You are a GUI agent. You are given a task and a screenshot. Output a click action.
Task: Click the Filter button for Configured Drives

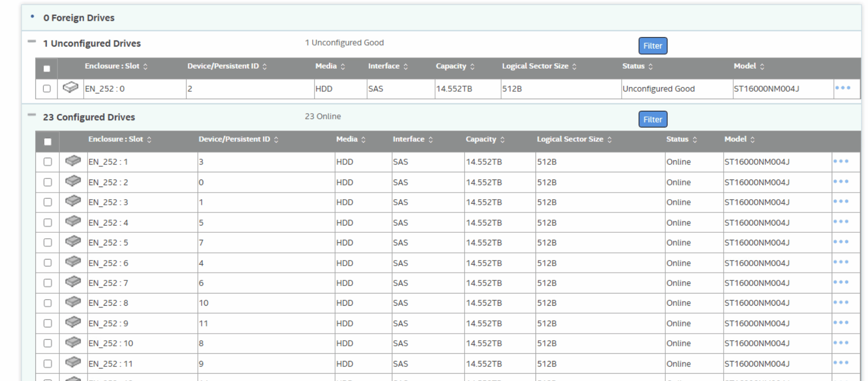click(x=653, y=119)
